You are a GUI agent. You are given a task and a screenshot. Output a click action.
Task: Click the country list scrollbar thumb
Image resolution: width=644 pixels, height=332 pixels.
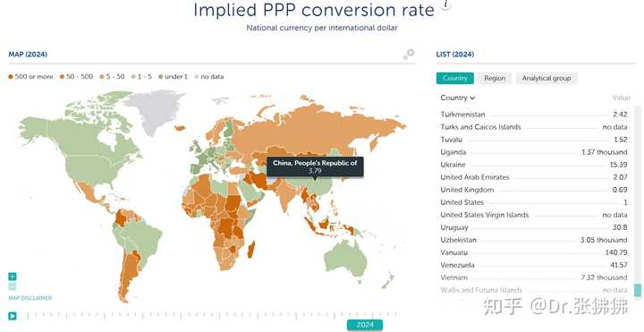(x=638, y=290)
